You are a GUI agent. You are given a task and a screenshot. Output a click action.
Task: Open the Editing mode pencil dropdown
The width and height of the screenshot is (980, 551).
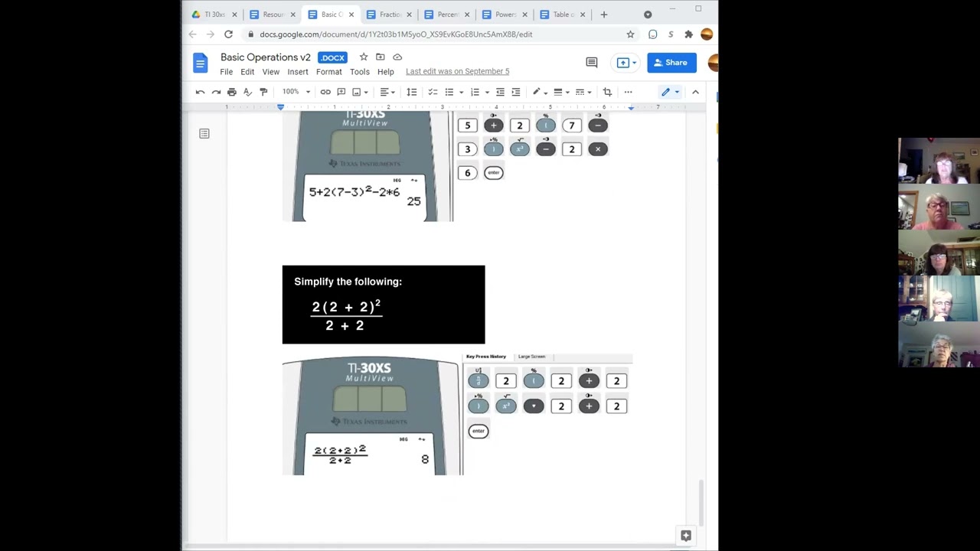click(x=670, y=92)
